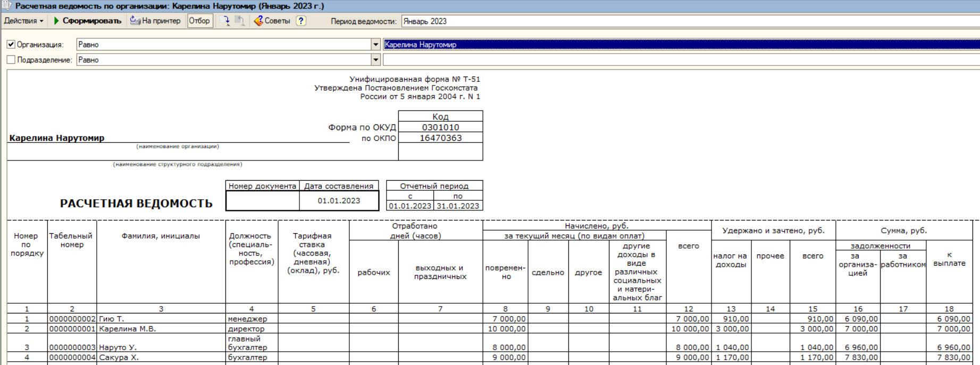Open help via the question mark icon

[x=301, y=21]
